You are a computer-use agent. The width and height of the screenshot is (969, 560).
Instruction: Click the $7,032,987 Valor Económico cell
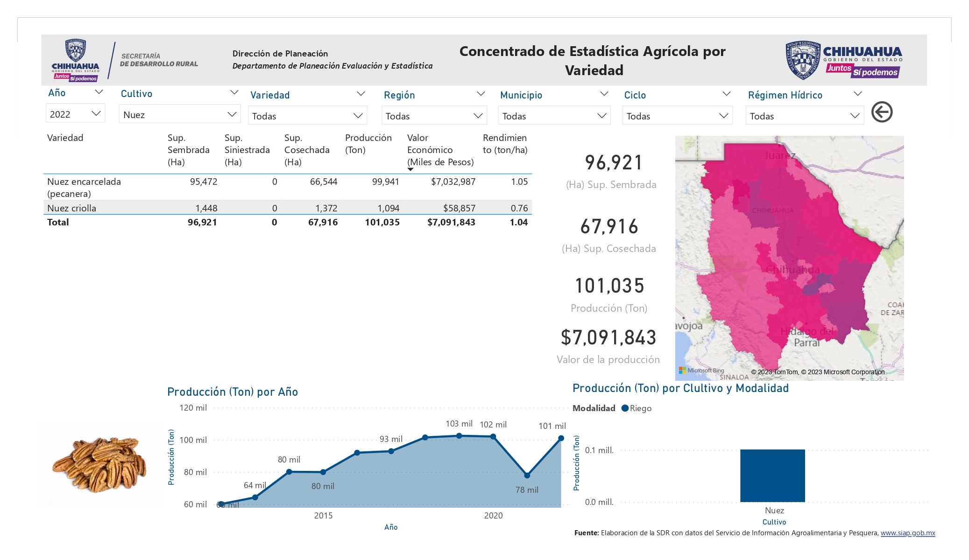coord(453,182)
